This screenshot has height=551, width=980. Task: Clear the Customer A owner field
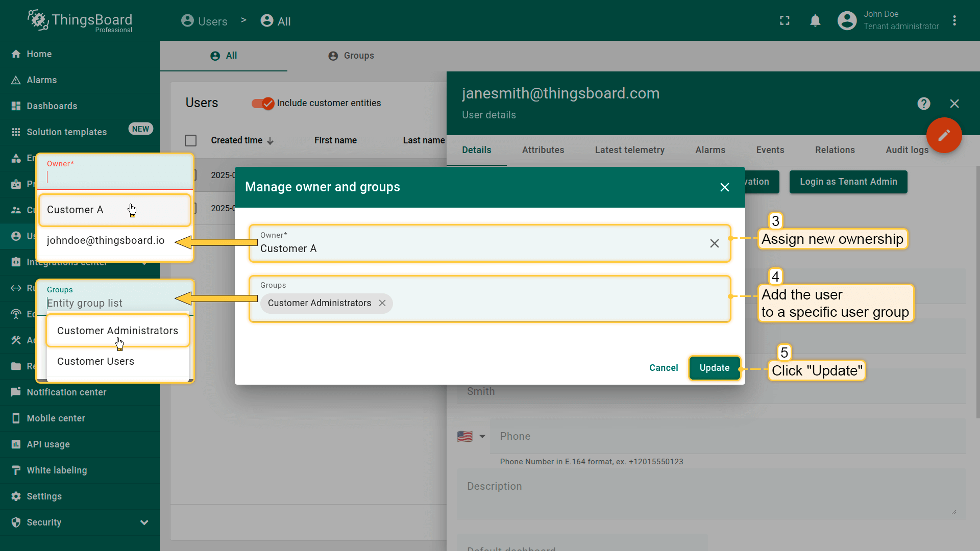click(714, 243)
